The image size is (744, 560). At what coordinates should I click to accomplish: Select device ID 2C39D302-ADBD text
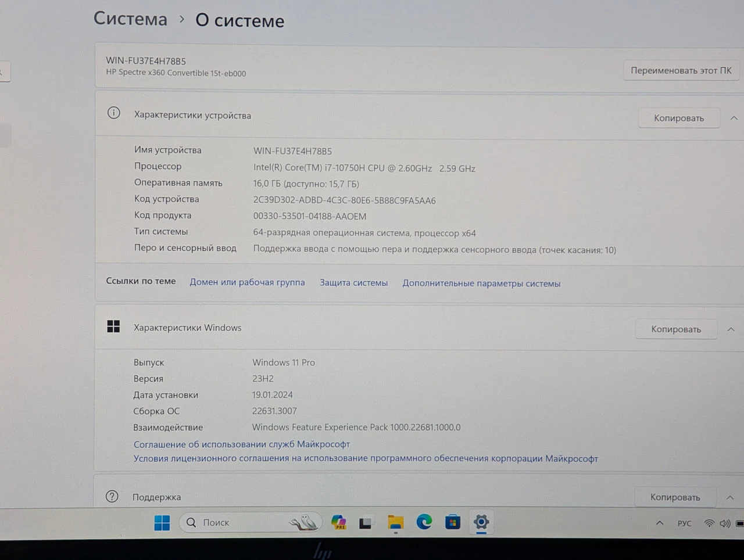pyautogui.click(x=344, y=200)
